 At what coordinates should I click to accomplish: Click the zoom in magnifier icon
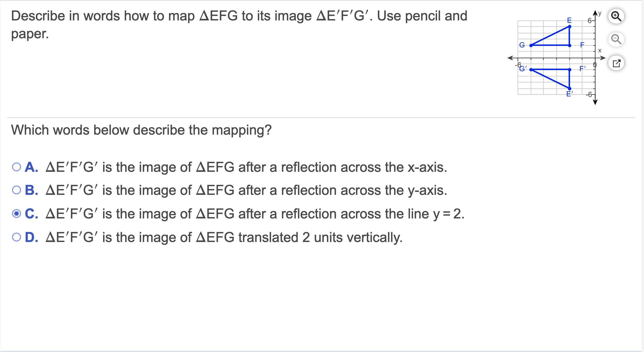point(616,16)
